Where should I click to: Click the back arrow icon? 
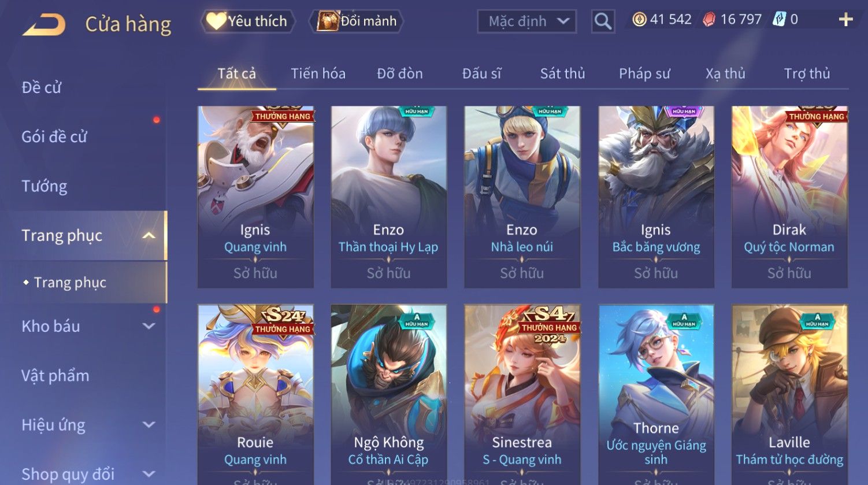click(x=44, y=25)
